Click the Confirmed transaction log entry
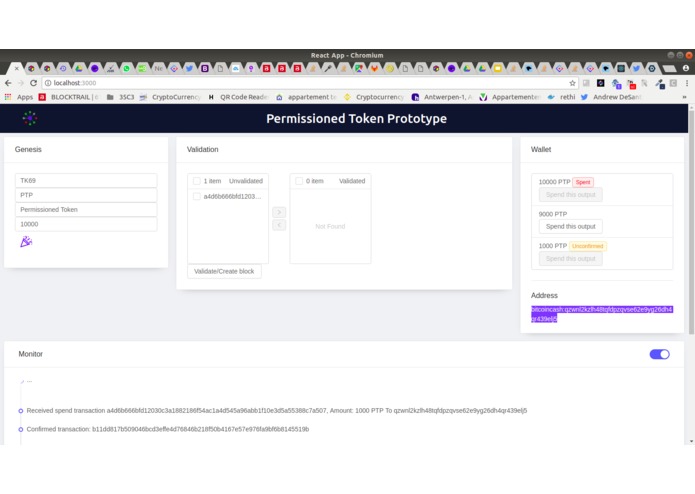 pos(168,429)
